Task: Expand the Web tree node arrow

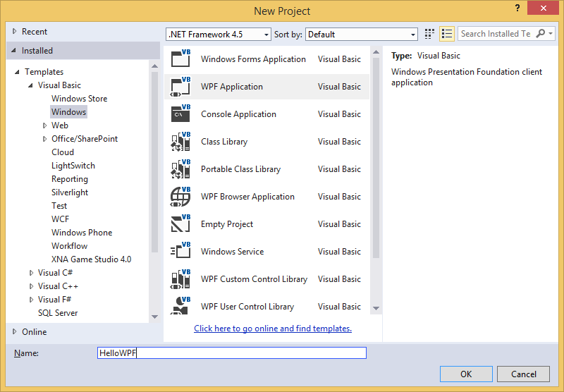Action: (44, 125)
